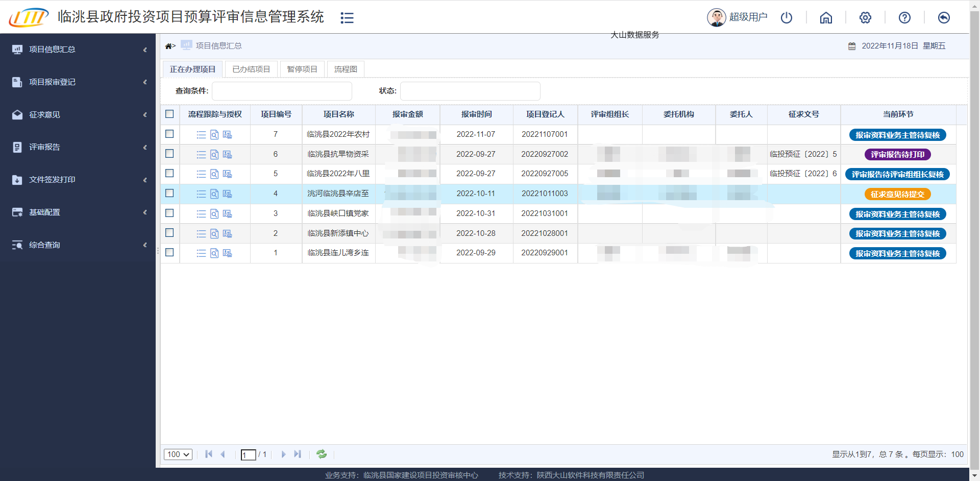The height and width of the screenshot is (481, 980).
Task: Expand the 综合查询 sidebar menu
Action: click(x=78, y=245)
